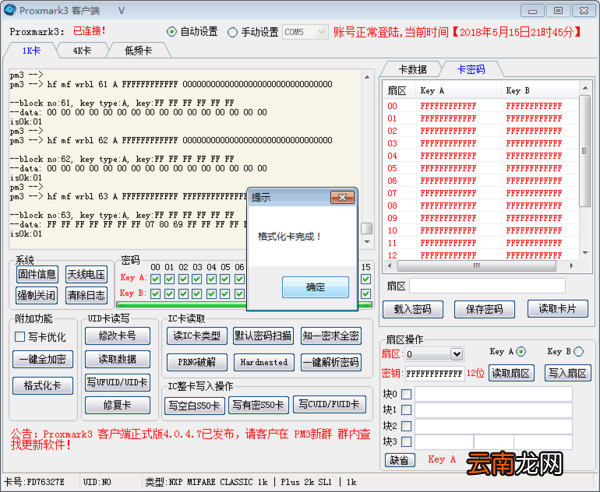
Task: Expand the 扇区 number dropdown
Action: point(456,354)
